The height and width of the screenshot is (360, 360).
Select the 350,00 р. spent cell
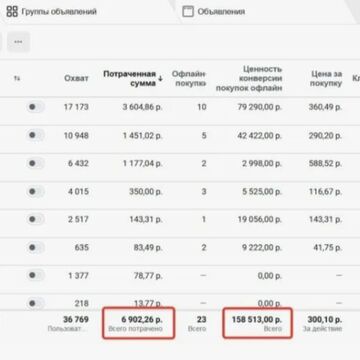146,192
